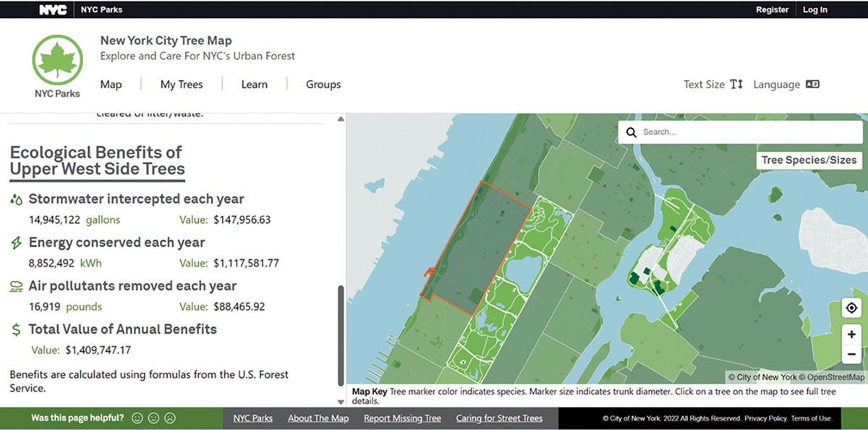Click the Language label
The height and width of the screenshot is (430, 868).
[x=777, y=85]
